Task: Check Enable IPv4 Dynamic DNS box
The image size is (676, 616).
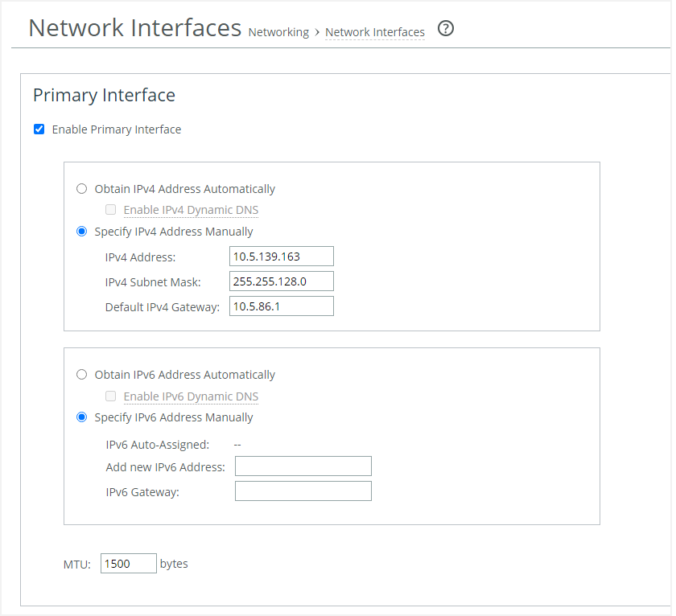Action: pos(111,210)
